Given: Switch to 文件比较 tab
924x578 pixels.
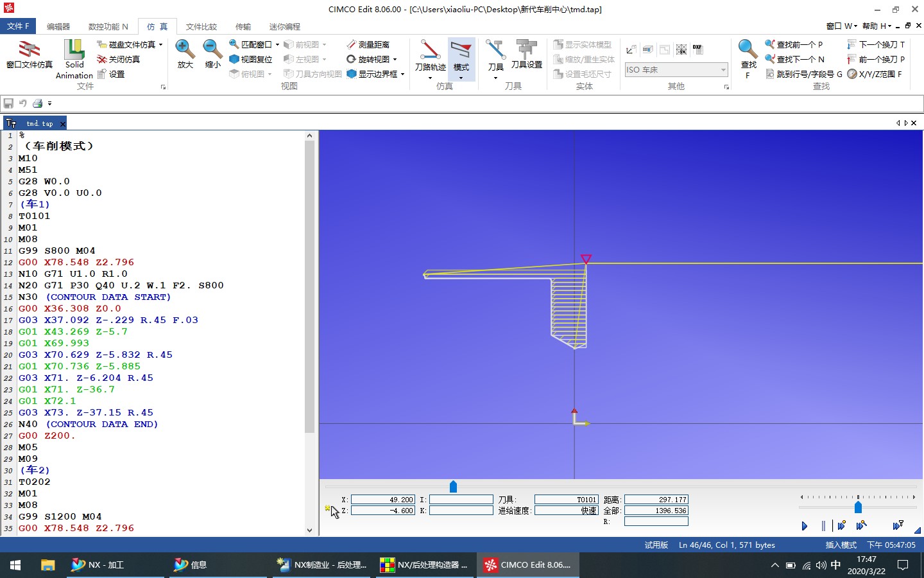Looking at the screenshot, I should (x=201, y=26).
